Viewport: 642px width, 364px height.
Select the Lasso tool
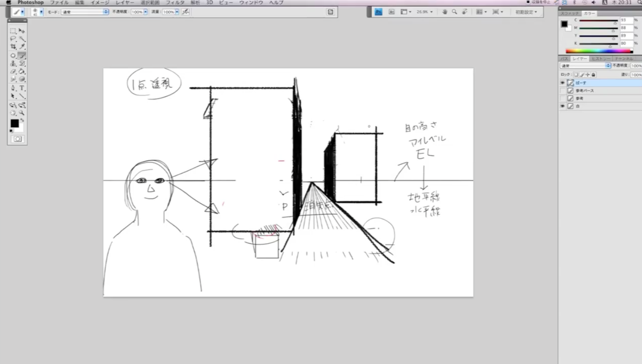[x=13, y=39]
